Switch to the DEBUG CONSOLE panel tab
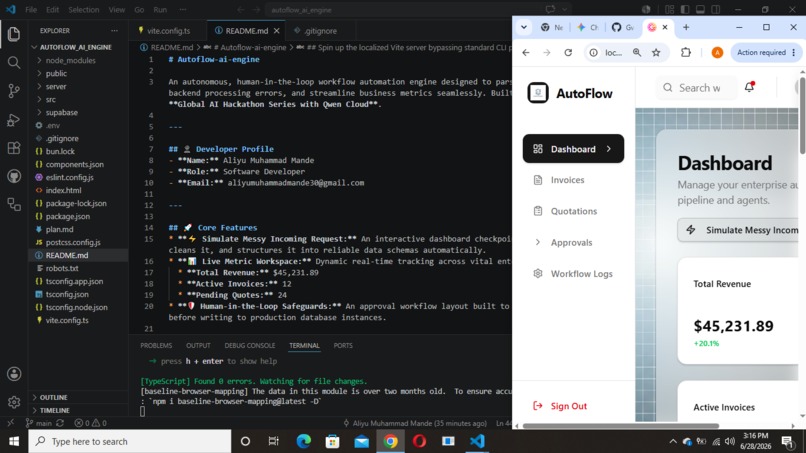 point(249,346)
